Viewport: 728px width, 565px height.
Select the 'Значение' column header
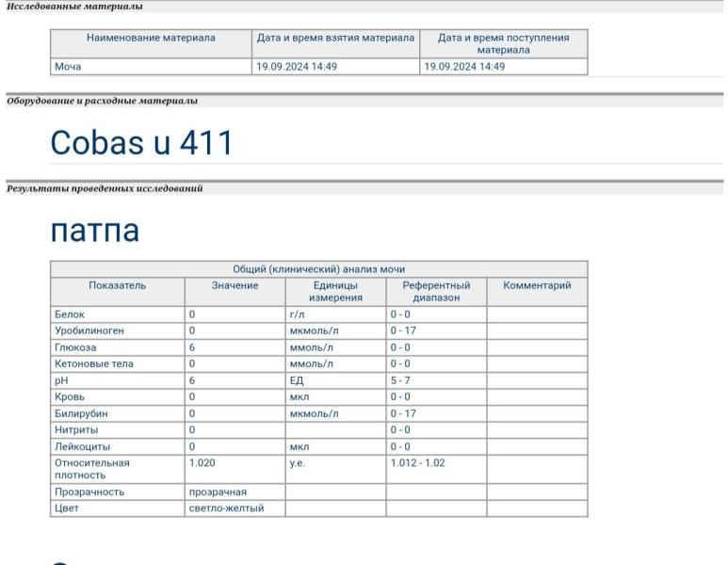235,285
